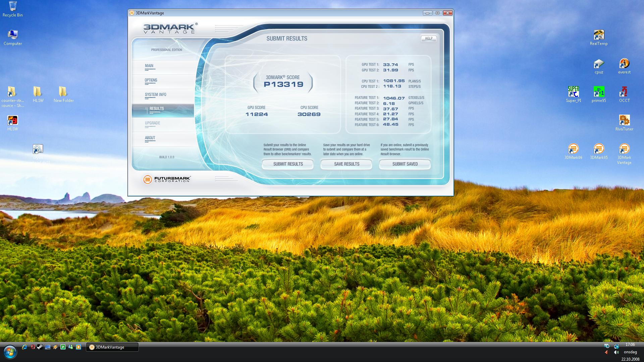Open the Computer desktop icon
This screenshot has width=644, height=362.
13,38
